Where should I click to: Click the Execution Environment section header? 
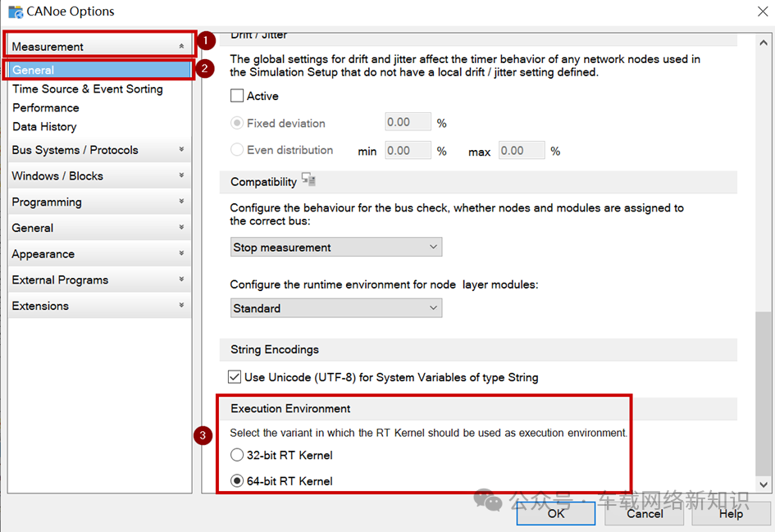(478, 408)
